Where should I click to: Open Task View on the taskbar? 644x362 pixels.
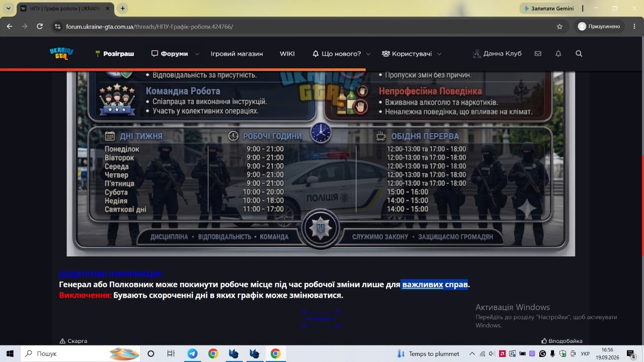click(x=171, y=353)
